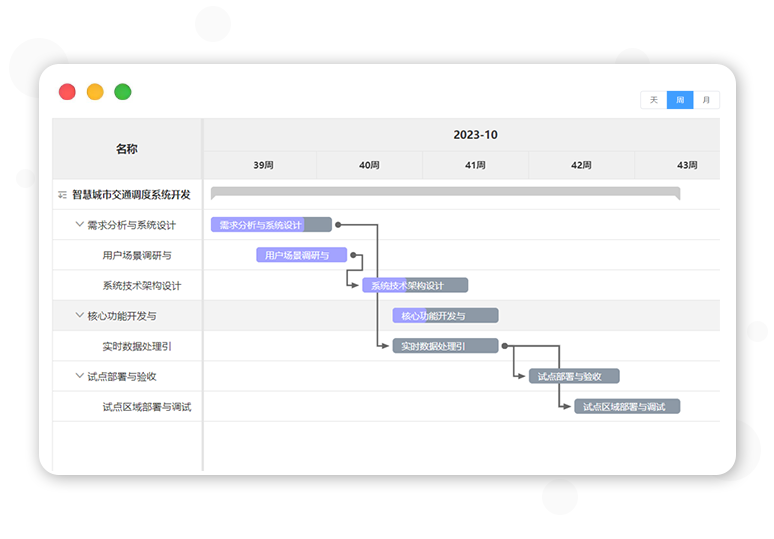Screen dimensions: 774x539
Task: Select the 用户场景调研与 row in name list
Action: [136, 256]
